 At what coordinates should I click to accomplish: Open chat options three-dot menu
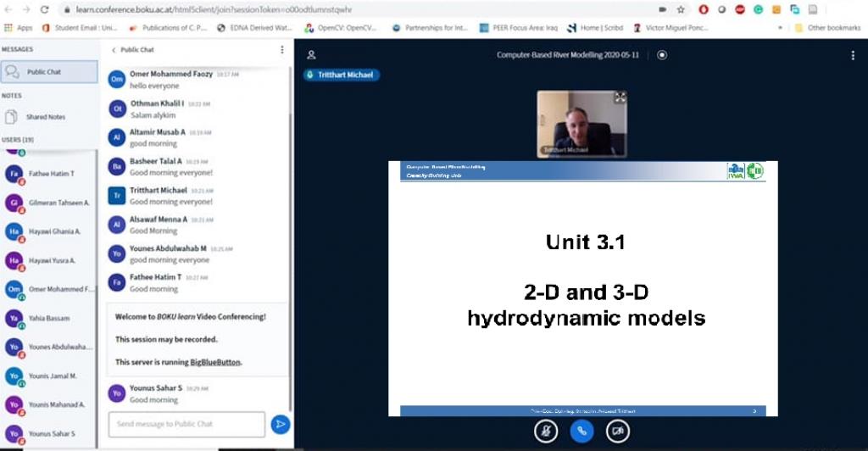pos(282,50)
